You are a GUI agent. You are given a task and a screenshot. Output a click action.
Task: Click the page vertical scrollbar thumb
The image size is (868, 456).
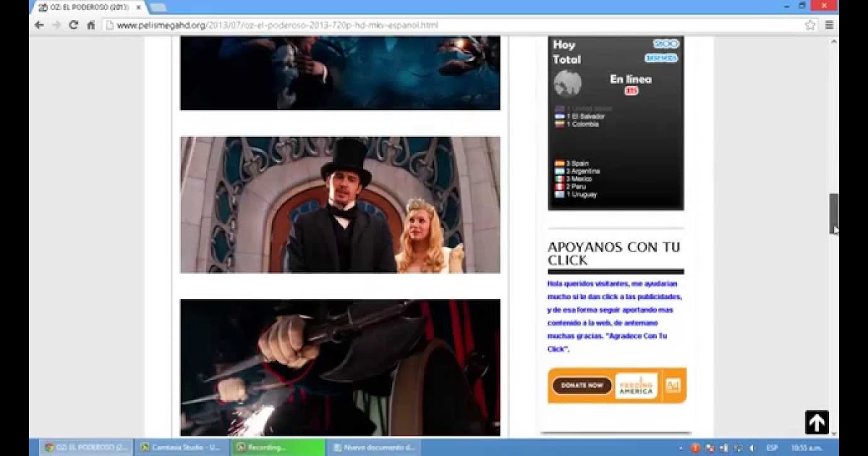point(833,214)
